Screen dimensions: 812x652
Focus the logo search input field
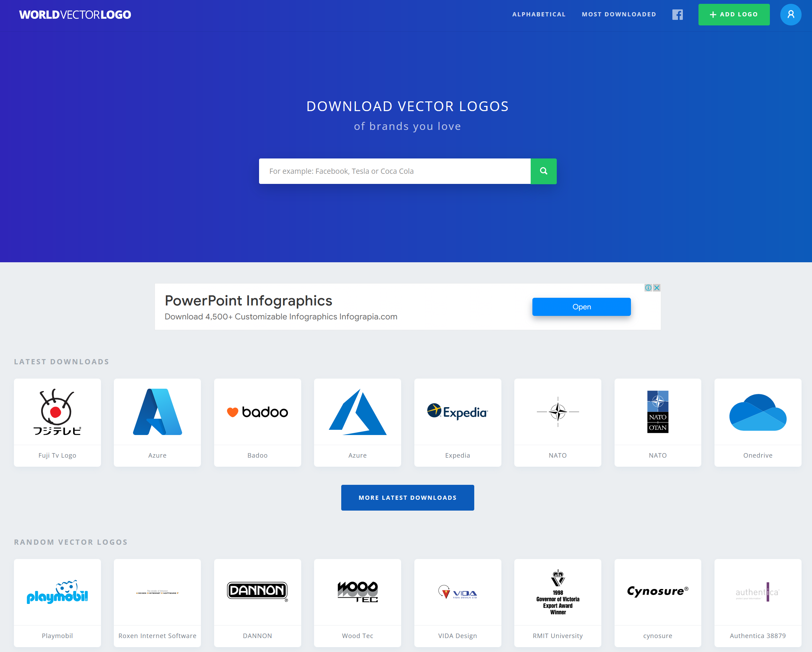(x=394, y=171)
